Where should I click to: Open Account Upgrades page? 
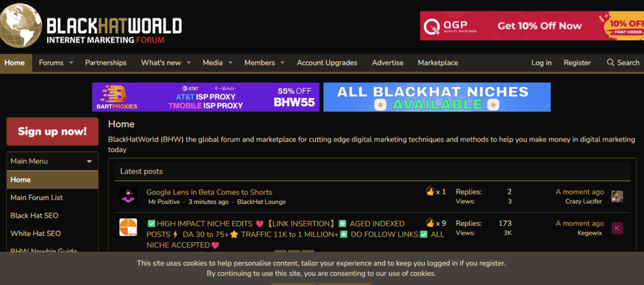click(x=327, y=63)
